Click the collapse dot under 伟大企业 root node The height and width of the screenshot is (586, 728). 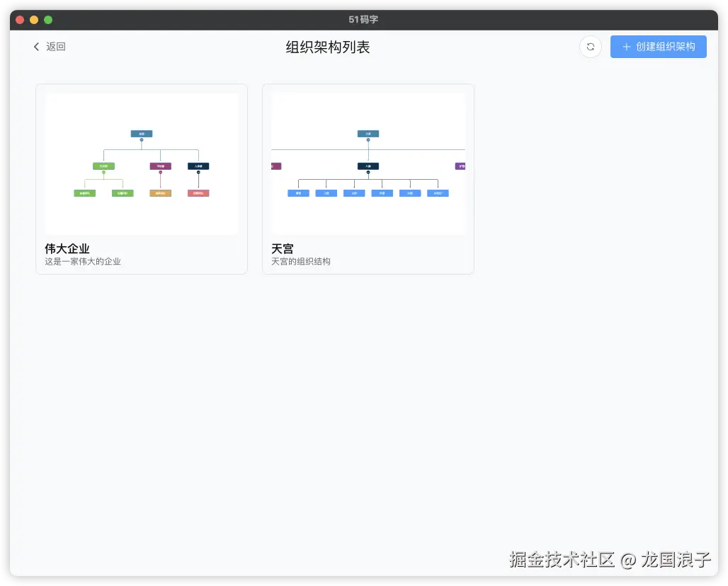pos(141,139)
